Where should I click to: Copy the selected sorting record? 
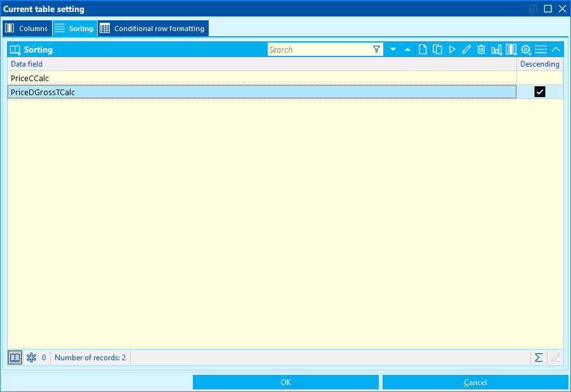[x=437, y=49]
